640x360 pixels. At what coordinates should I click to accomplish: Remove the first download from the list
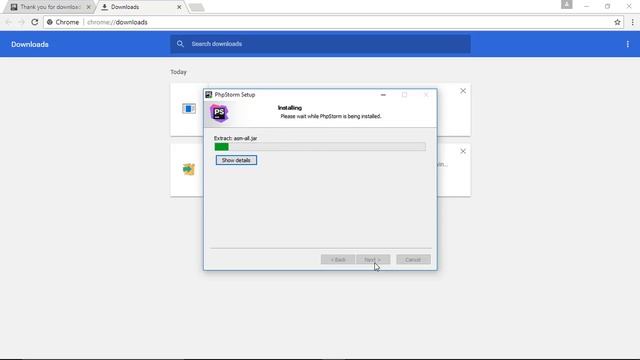coord(463,91)
